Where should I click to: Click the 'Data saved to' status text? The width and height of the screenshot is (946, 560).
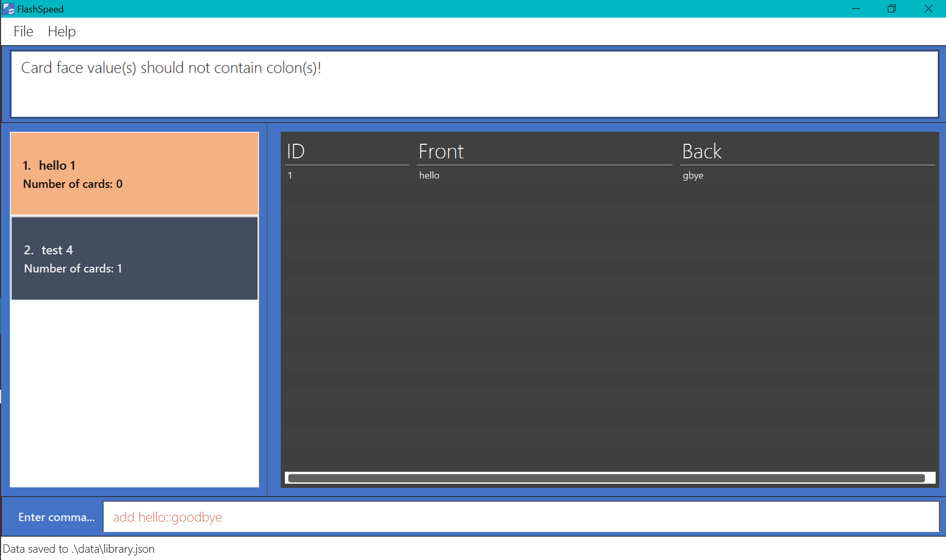(78, 549)
